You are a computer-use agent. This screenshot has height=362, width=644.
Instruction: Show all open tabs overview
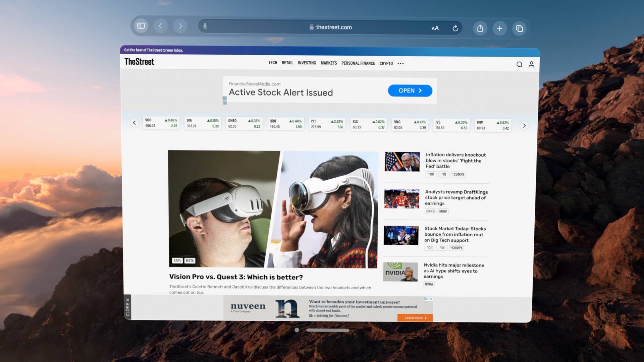(x=519, y=28)
